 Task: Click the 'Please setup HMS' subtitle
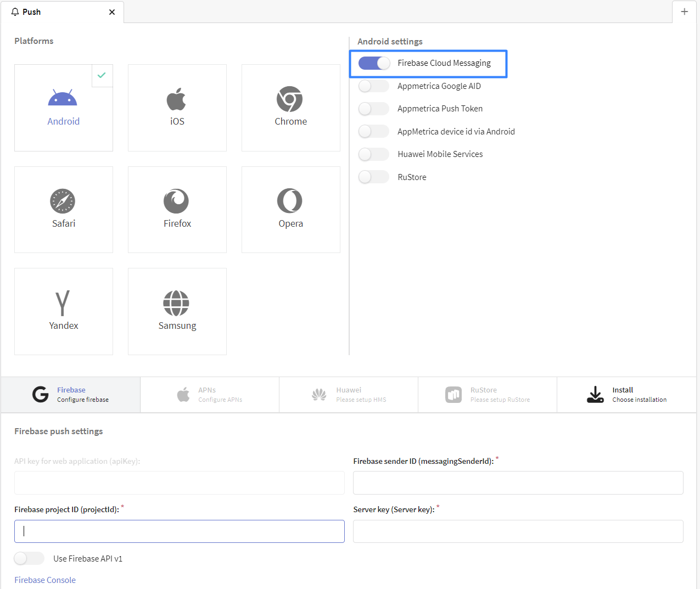(x=361, y=400)
